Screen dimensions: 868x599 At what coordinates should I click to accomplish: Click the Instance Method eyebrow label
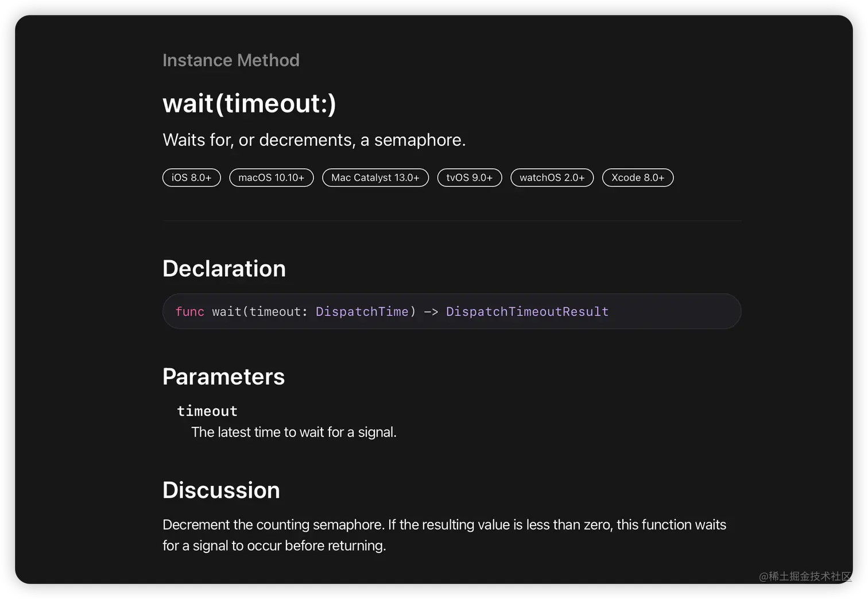pyautogui.click(x=231, y=60)
